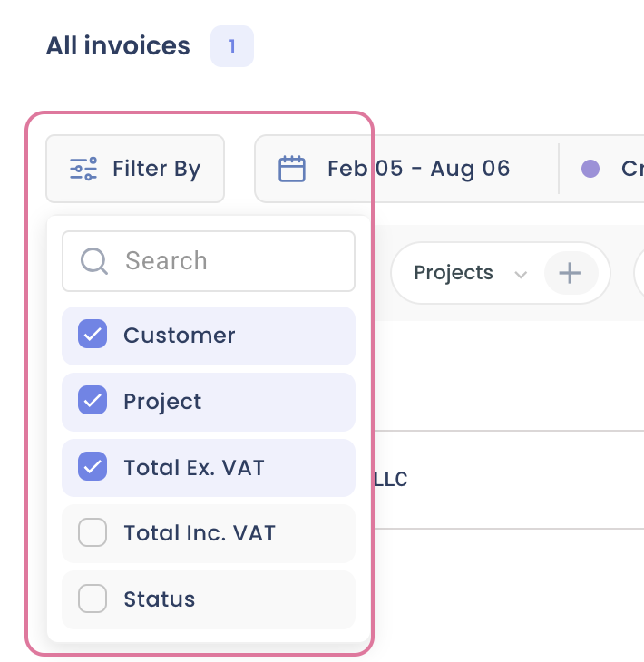Viewport: 644px width, 662px height.
Task: Click the purple status dot
Action: click(590, 169)
